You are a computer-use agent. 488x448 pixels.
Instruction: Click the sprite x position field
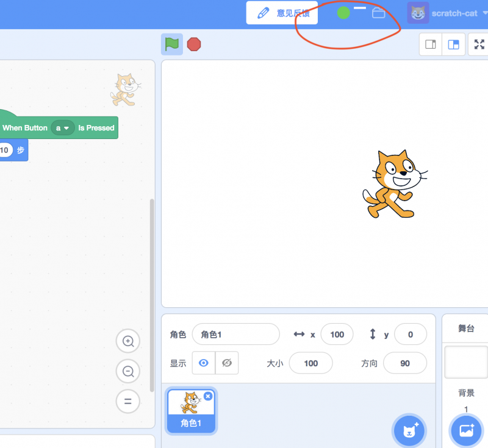point(337,334)
